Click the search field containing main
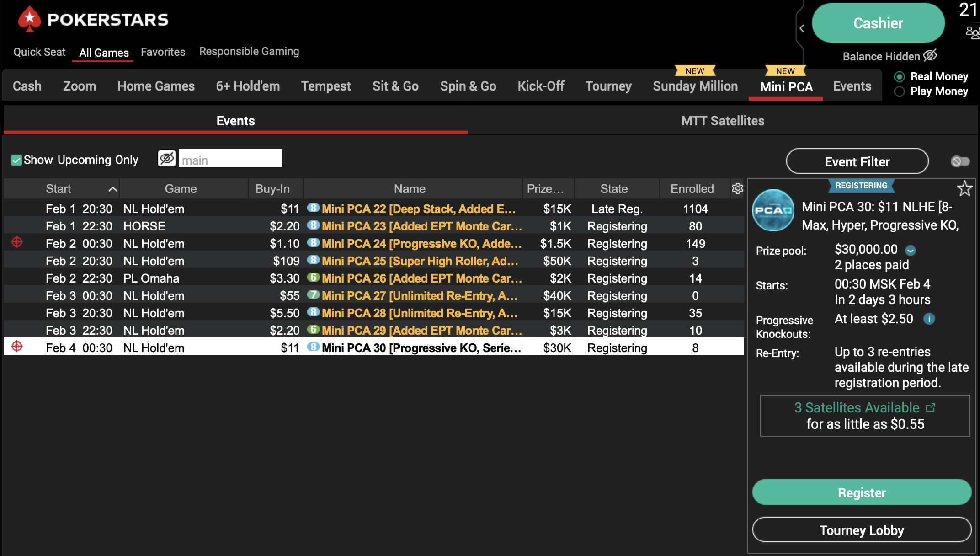Viewport: 980px width, 556px height. [230, 158]
